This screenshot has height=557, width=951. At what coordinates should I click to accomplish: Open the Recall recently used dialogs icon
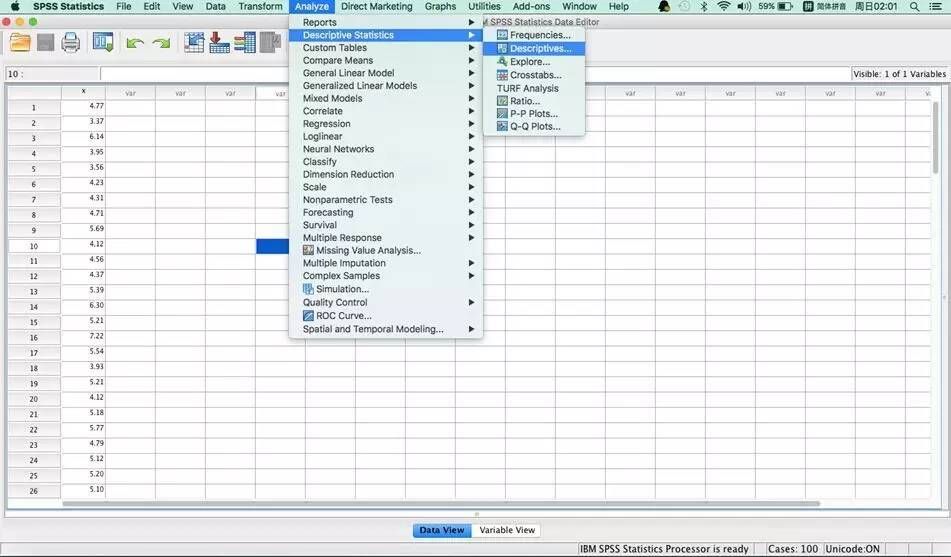point(103,42)
